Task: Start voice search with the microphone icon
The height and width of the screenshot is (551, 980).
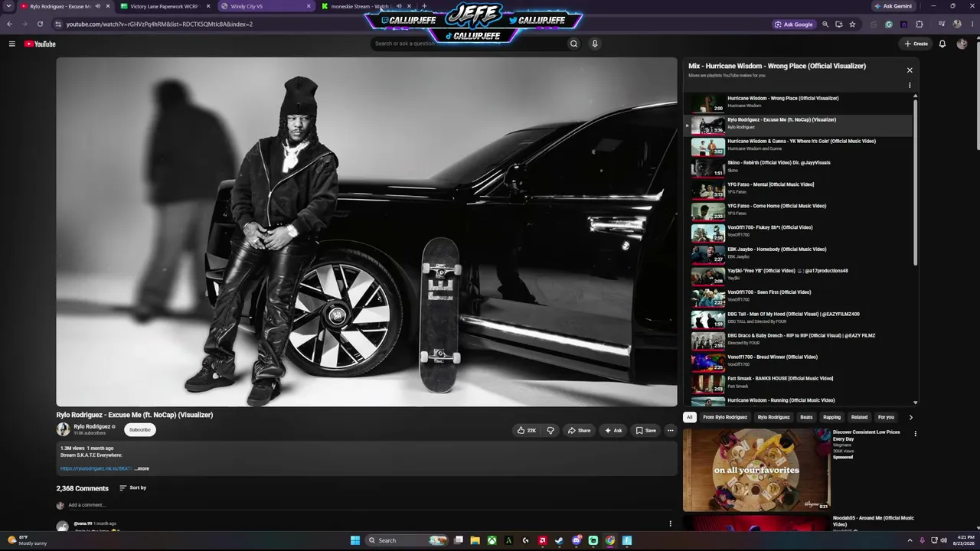Action: tap(594, 44)
